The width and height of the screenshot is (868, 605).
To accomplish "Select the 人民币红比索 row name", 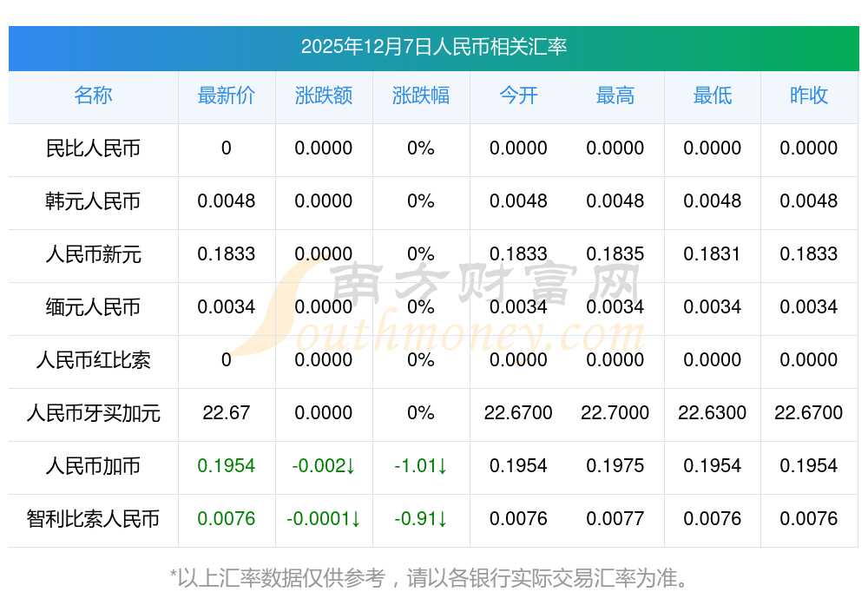I will (x=93, y=360).
